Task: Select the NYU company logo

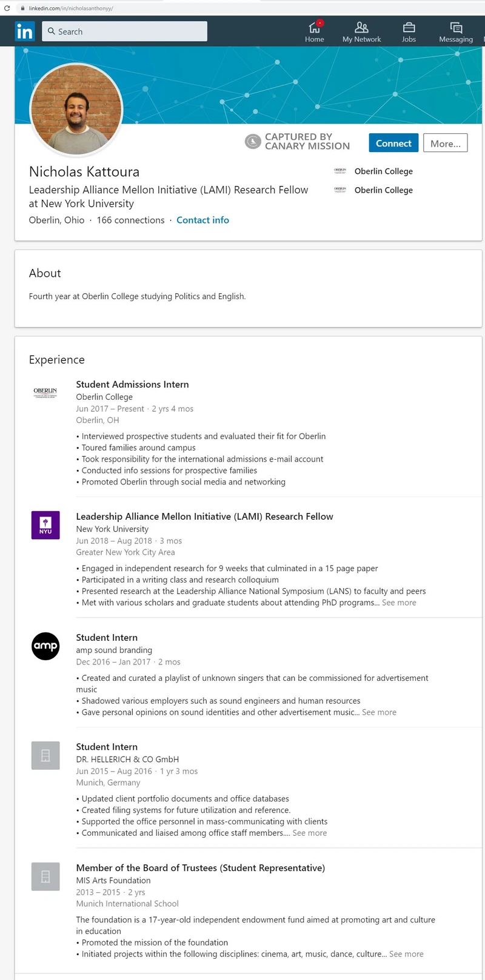Action: tap(45, 525)
